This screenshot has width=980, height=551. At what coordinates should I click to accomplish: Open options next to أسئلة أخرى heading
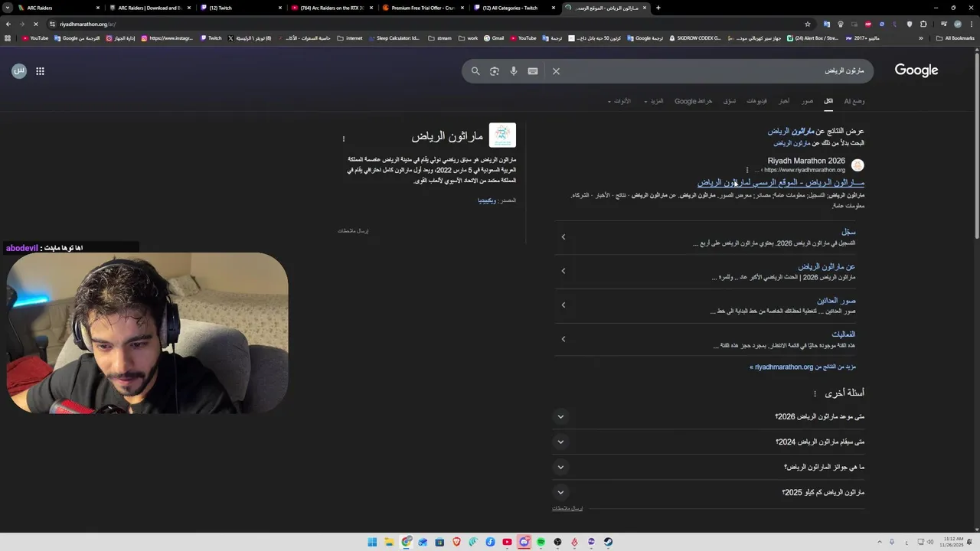click(815, 394)
